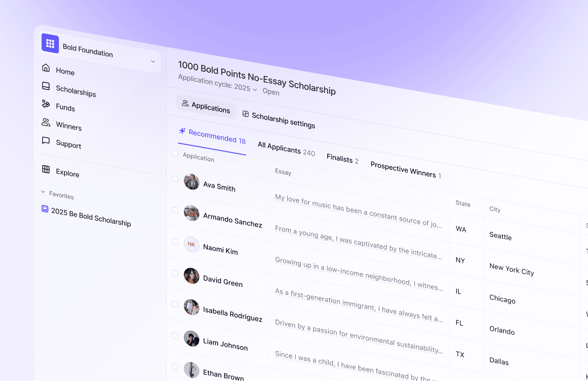The width and height of the screenshot is (588, 381).
Task: Click the Support chat bubble icon
Action: click(46, 140)
